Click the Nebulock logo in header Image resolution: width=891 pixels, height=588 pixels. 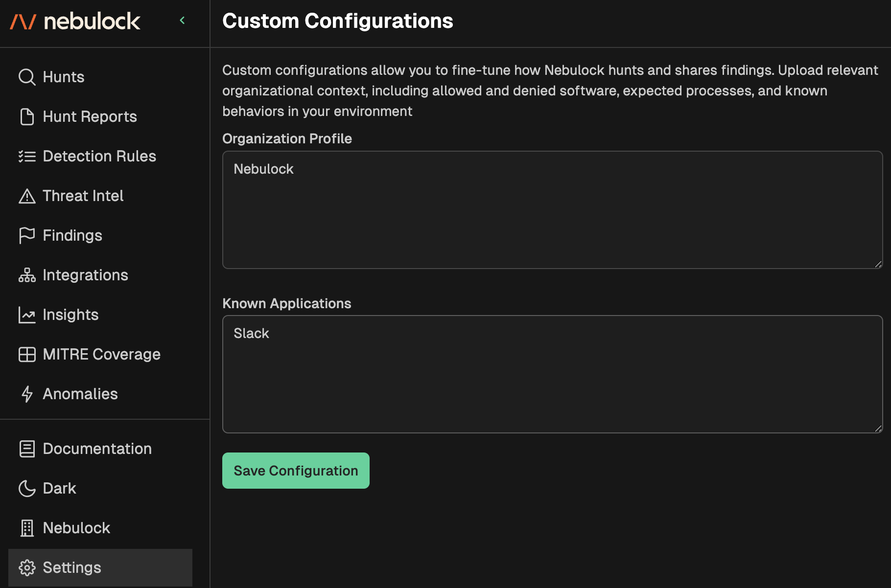coord(75,22)
